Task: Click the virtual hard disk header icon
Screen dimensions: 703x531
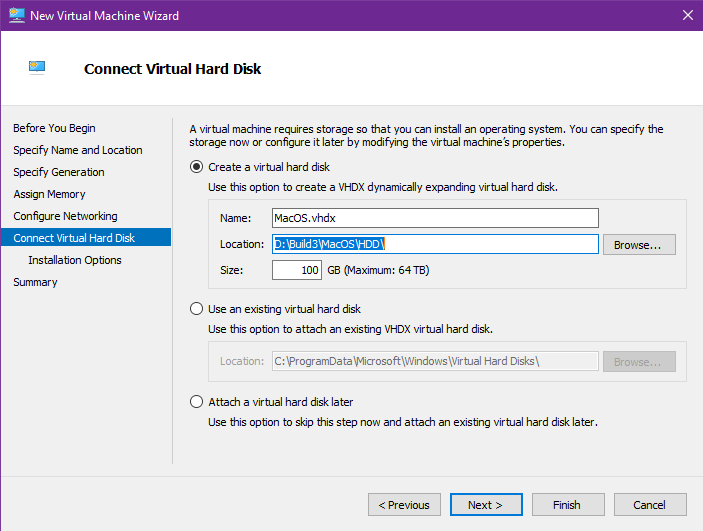Action: [x=37, y=68]
